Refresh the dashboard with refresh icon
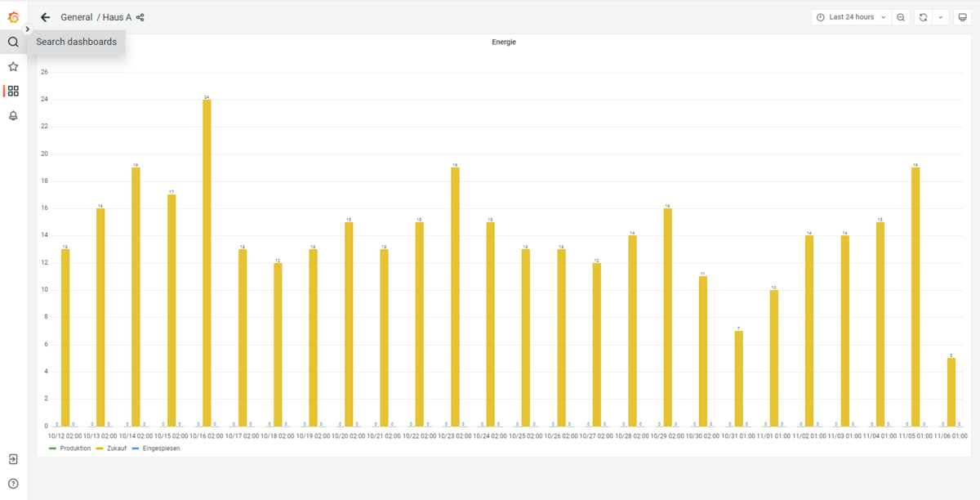Viewport: 980px width, 500px height. pyautogui.click(x=923, y=17)
